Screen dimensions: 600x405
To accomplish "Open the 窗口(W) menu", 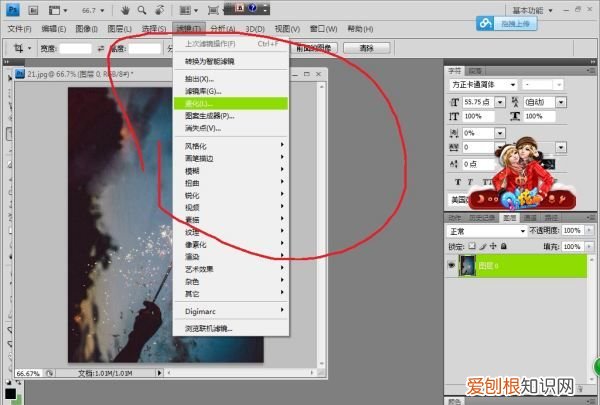I will point(323,29).
